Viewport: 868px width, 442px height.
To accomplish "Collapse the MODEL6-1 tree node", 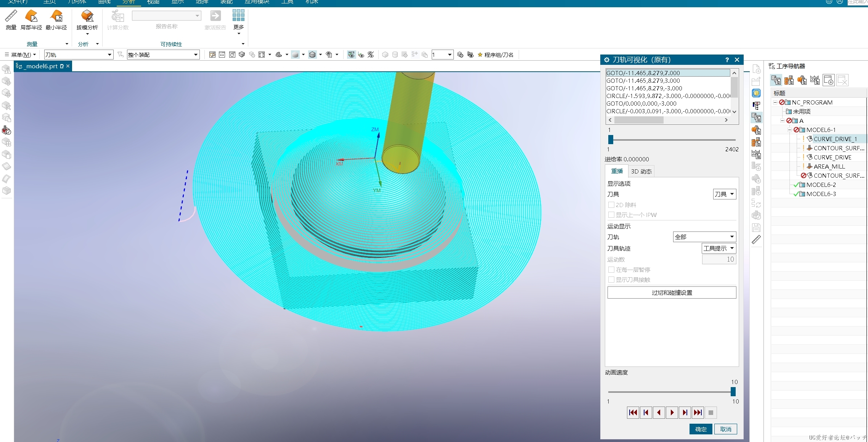I will 789,130.
